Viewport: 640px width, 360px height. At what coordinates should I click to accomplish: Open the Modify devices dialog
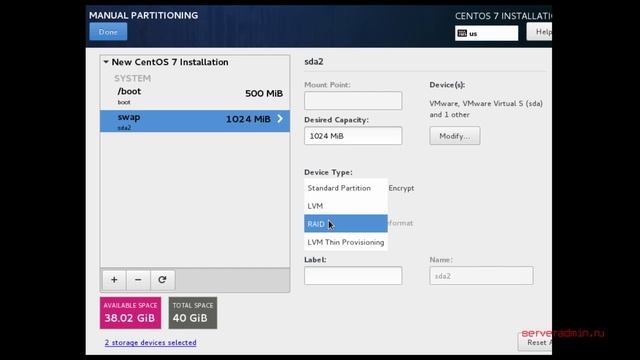pos(455,136)
